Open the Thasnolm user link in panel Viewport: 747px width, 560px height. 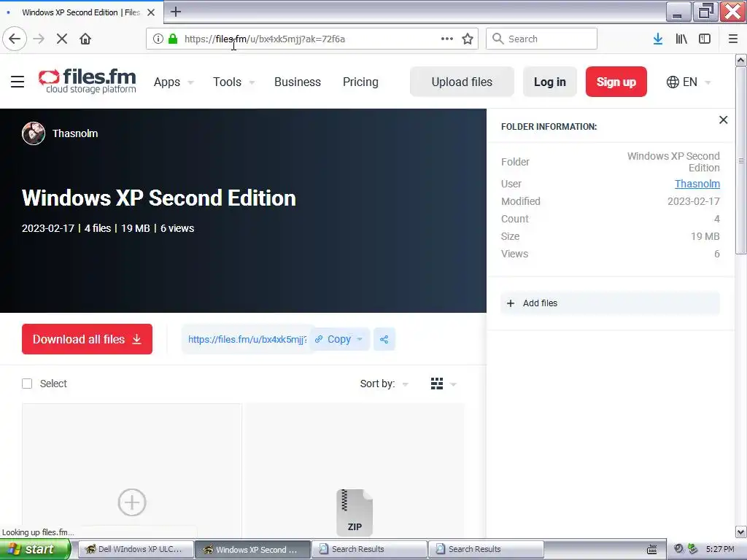[x=697, y=184]
